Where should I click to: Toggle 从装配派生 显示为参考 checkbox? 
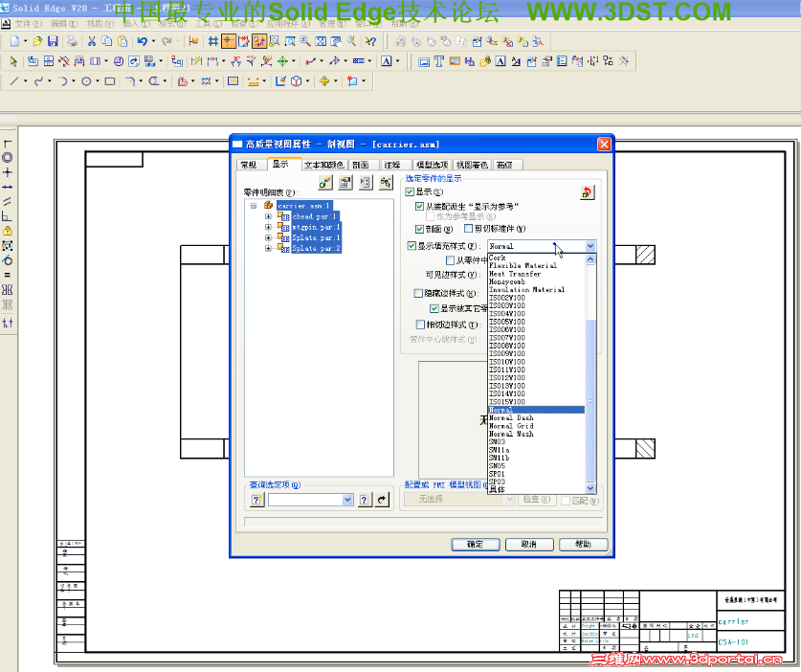coord(419,207)
